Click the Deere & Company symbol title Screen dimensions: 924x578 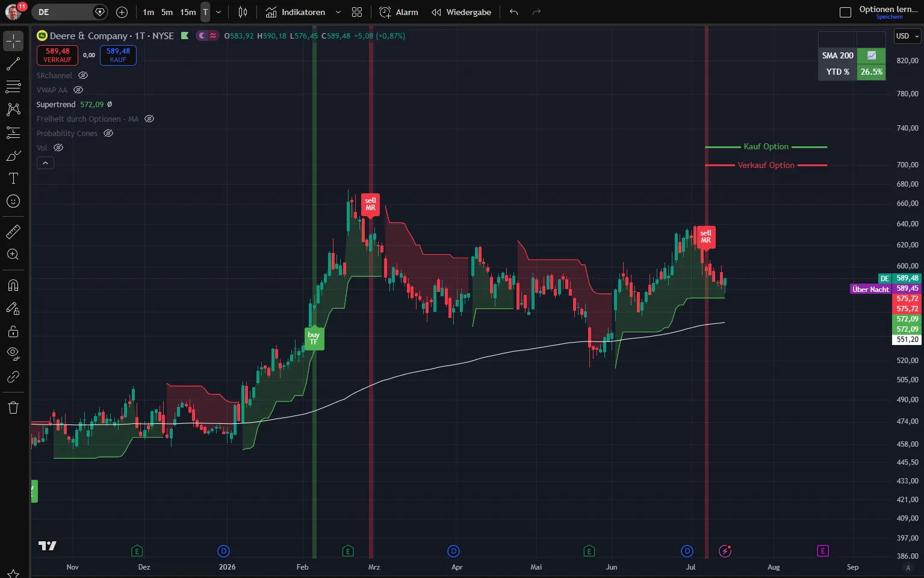pos(88,36)
